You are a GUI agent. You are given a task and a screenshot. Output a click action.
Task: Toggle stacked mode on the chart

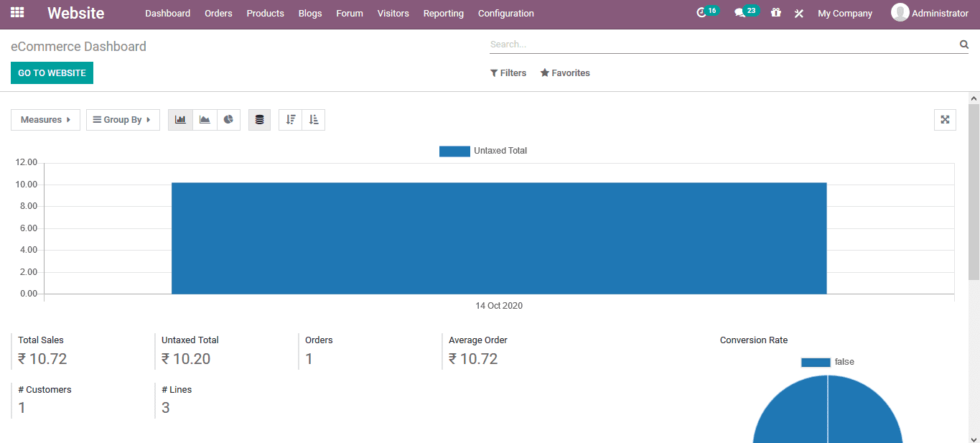[259, 119]
